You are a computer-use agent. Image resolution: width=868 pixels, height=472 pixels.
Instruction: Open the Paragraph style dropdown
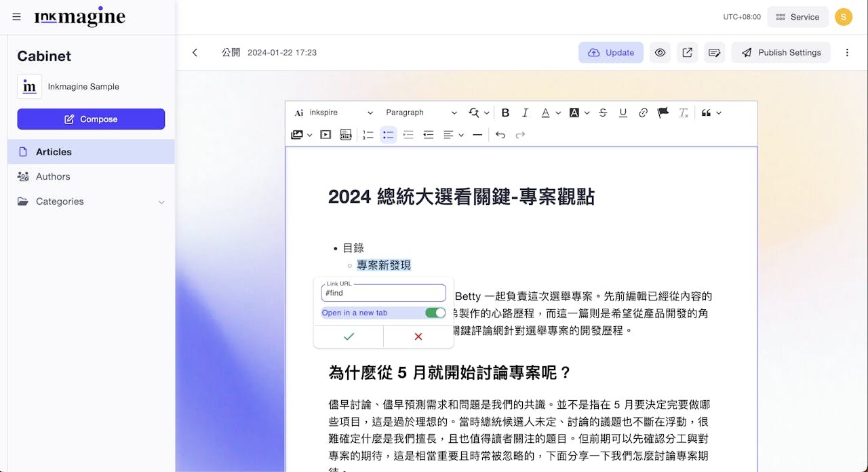[421, 113]
